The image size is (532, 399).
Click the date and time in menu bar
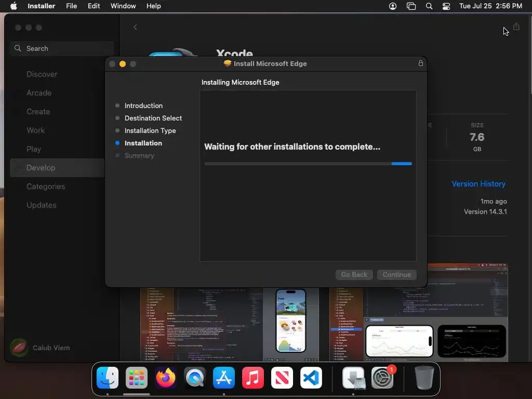[490, 6]
